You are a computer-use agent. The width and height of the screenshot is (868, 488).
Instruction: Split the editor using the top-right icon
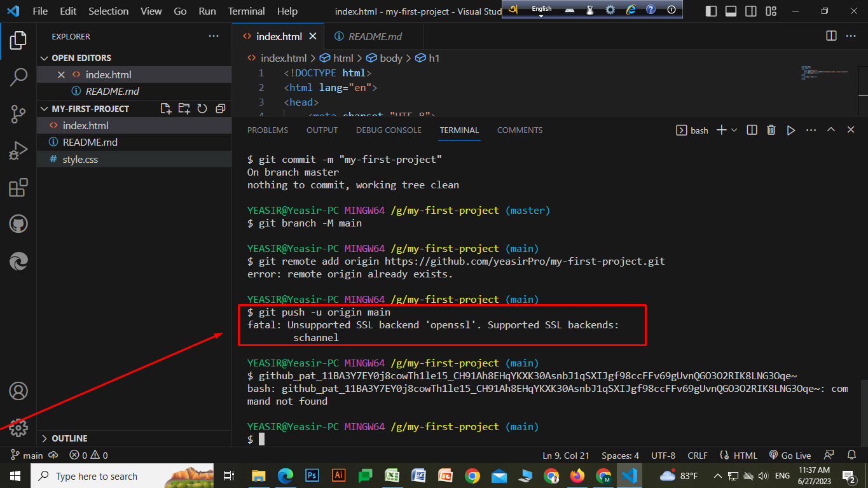(x=831, y=36)
